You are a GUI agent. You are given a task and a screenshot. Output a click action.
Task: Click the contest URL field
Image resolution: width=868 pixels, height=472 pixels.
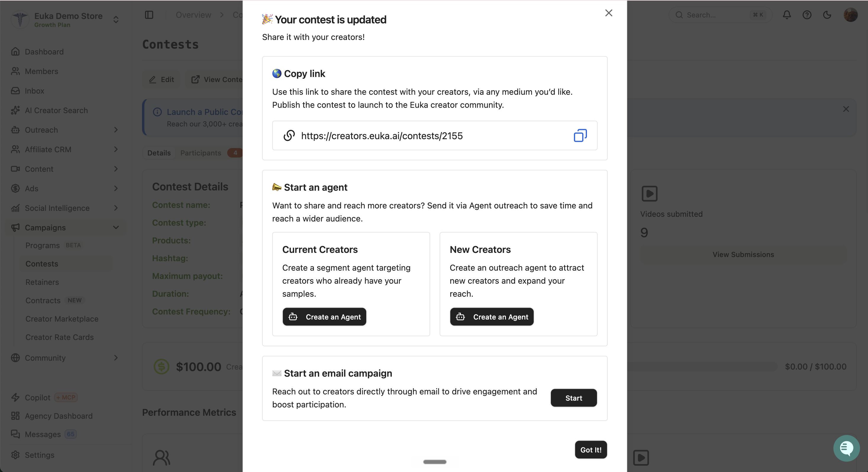(435, 136)
